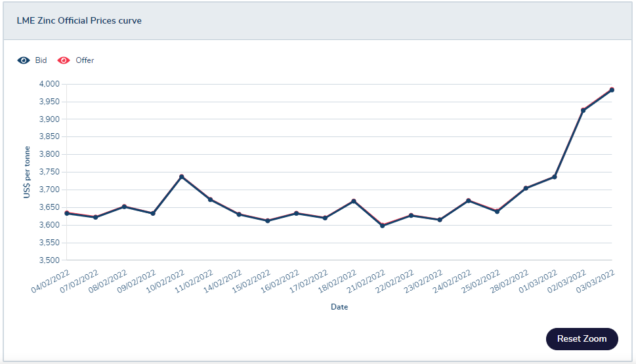Click the '14/02/2022' x-axis date label
Screen dimensions: 636x364
[x=223, y=281]
